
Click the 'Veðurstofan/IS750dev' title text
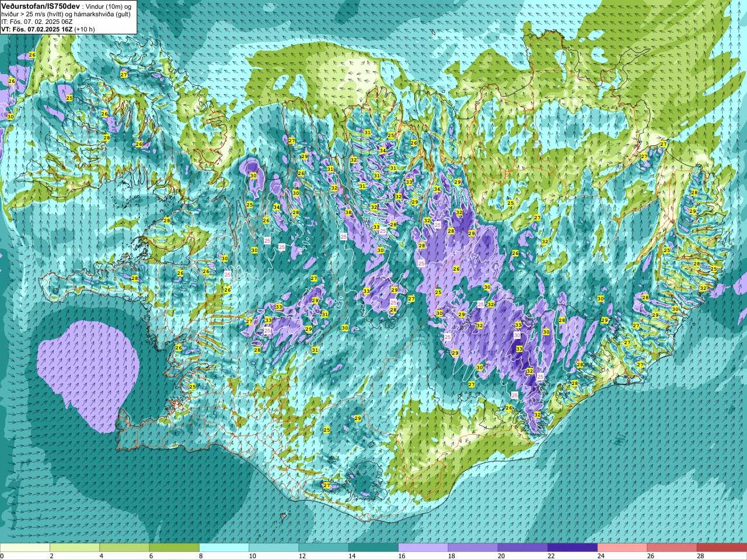click(x=40, y=5)
